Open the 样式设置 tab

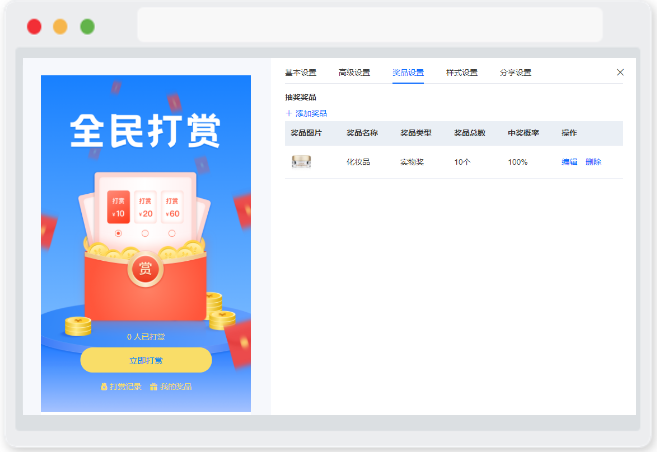[462, 72]
